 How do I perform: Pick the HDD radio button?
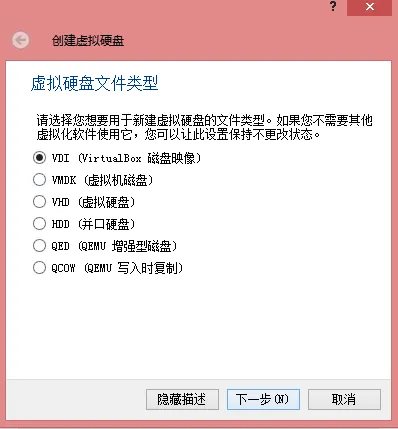tap(39, 224)
